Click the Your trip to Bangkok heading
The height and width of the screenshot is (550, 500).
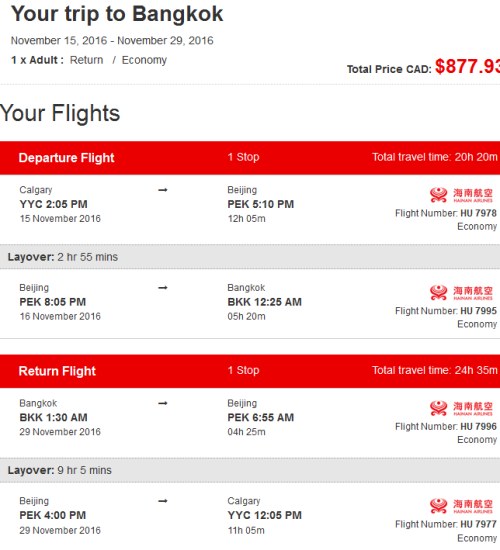pos(117,14)
